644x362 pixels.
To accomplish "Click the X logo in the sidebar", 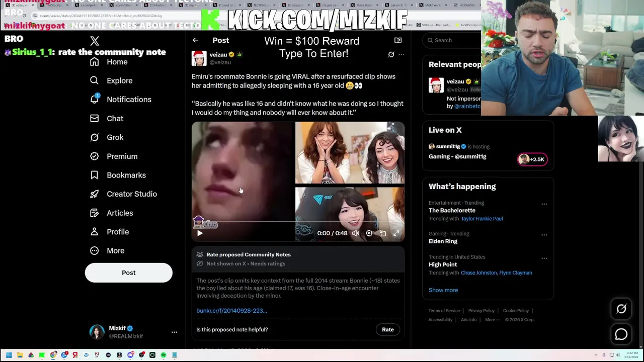I will tap(95, 41).
